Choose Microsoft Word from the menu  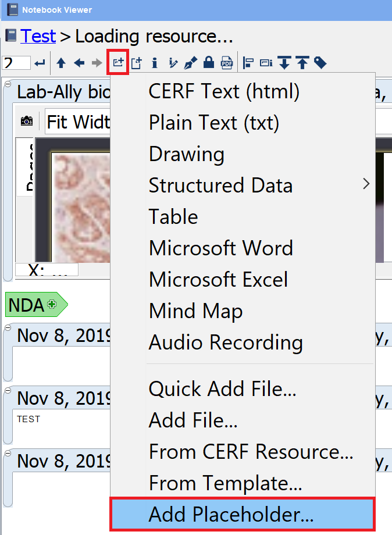pos(220,248)
